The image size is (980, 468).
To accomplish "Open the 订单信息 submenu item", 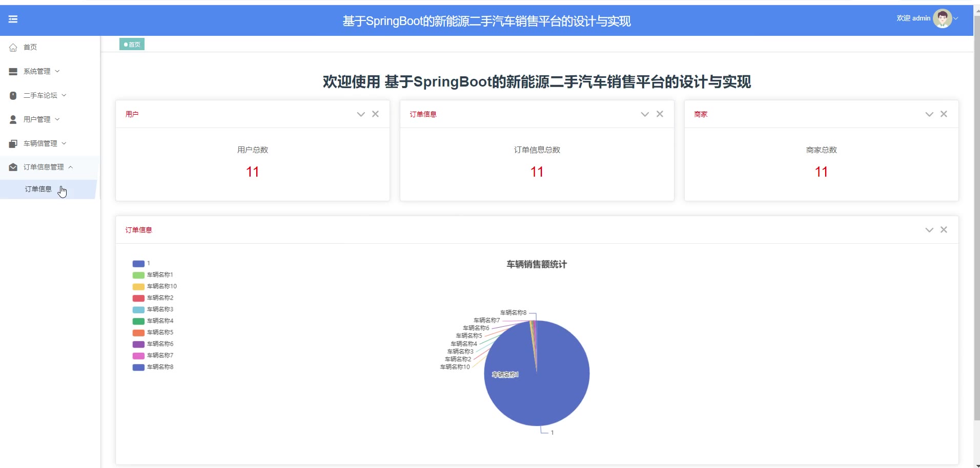I will tap(48, 189).
